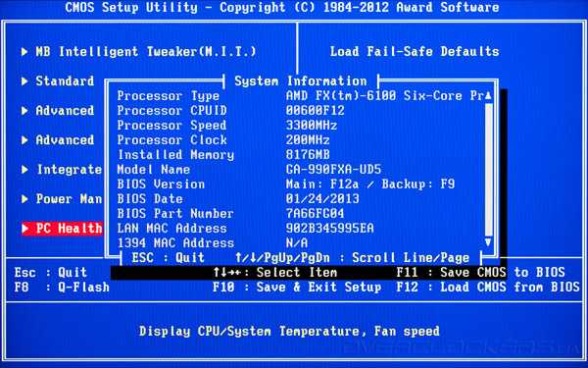Select the highlighted PC Health entry
Viewport: 588px width, 368px height.
point(62,228)
